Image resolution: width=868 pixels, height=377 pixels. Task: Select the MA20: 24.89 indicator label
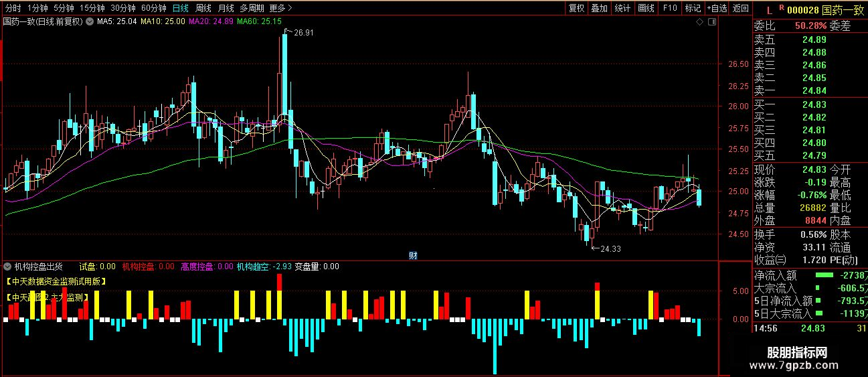tap(211, 21)
